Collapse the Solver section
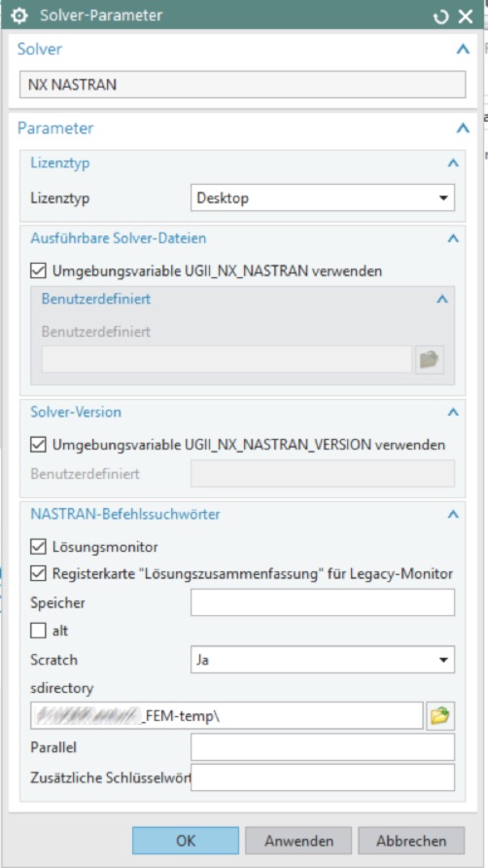This screenshot has height=868, width=488. click(463, 50)
